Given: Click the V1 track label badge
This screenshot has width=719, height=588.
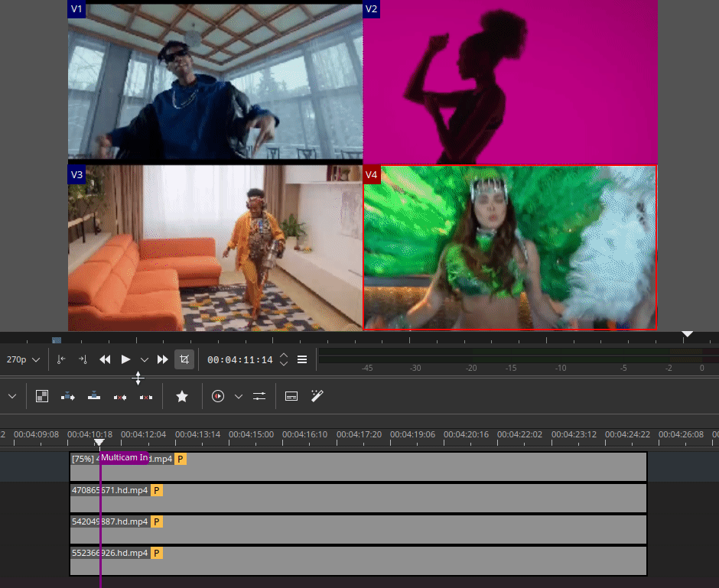Looking at the screenshot, I should click(x=76, y=9).
